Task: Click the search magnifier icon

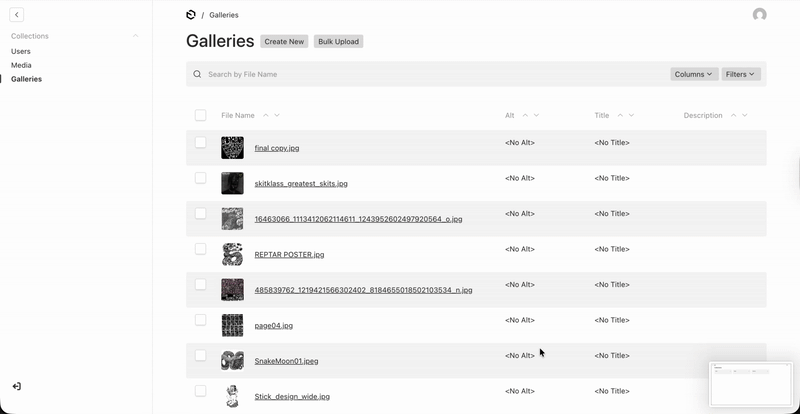Action: (x=197, y=74)
